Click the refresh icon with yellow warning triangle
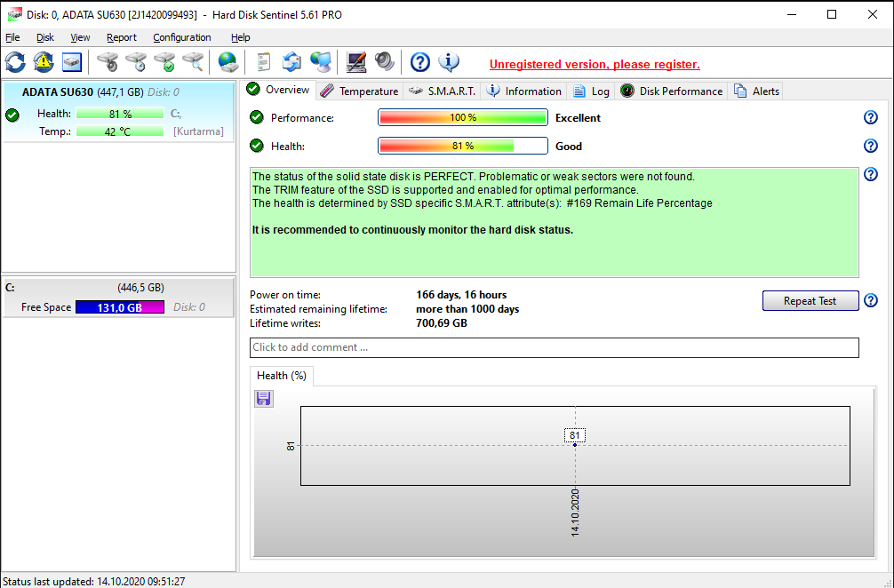This screenshot has height=588, width=894. coord(44,62)
